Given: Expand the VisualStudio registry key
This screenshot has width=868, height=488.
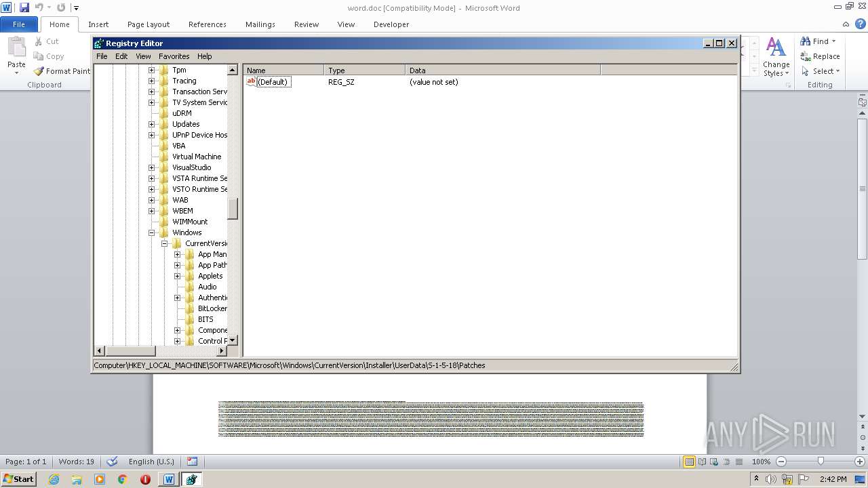Looking at the screenshot, I should (x=151, y=167).
